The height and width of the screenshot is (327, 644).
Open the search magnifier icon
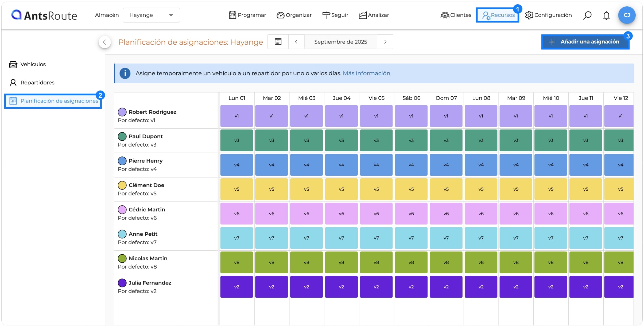click(587, 15)
